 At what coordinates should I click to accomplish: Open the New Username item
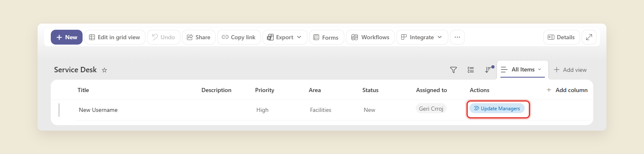[98, 110]
